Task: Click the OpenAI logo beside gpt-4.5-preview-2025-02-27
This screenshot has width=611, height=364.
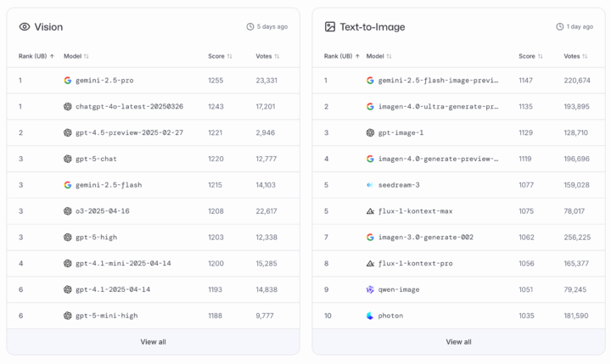Action: 68,133
